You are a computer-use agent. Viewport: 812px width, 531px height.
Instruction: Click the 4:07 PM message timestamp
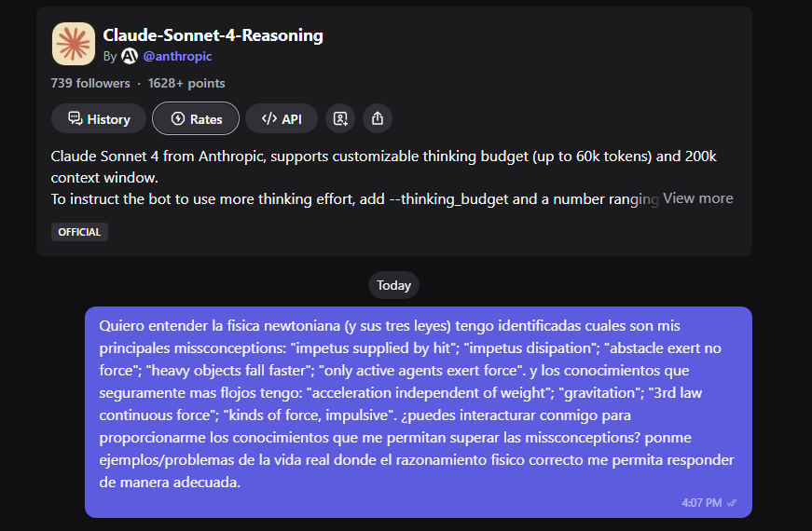pos(701,503)
